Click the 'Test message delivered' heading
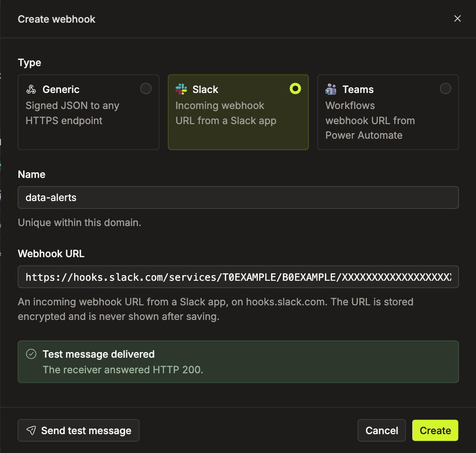The image size is (476, 453). pos(98,354)
